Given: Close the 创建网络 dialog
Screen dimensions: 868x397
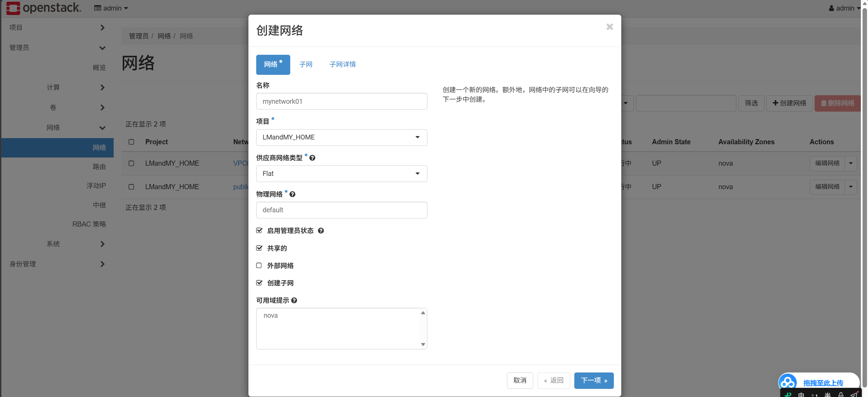Looking at the screenshot, I should pyautogui.click(x=609, y=27).
